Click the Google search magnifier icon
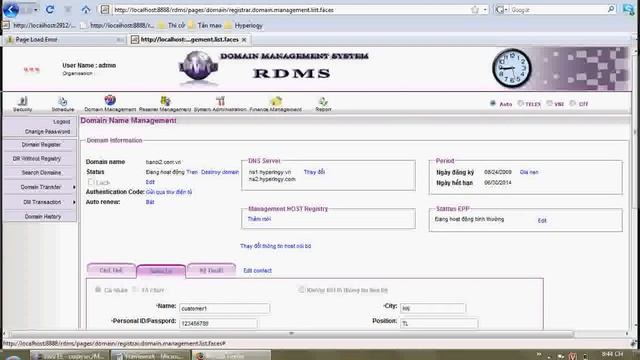640x360 pixels. click(611, 9)
